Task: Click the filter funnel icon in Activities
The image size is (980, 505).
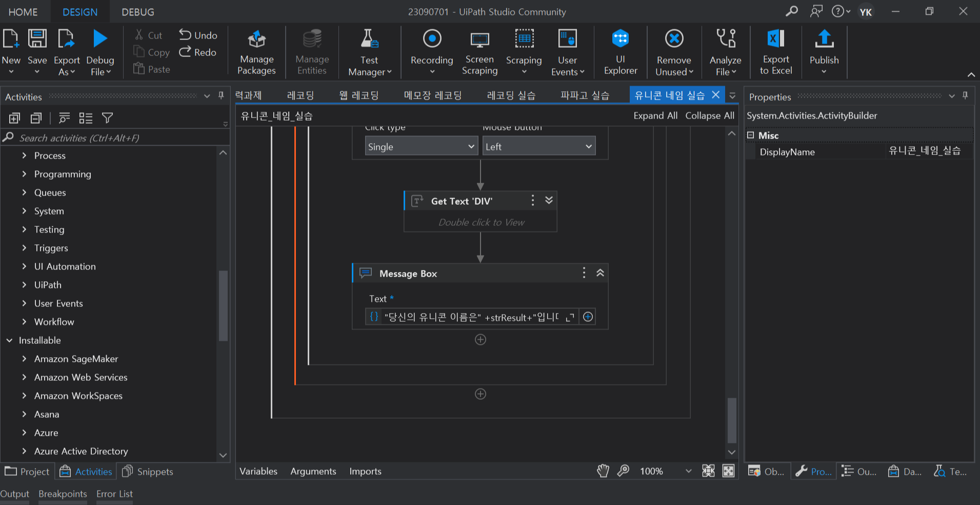Action: 107,118
